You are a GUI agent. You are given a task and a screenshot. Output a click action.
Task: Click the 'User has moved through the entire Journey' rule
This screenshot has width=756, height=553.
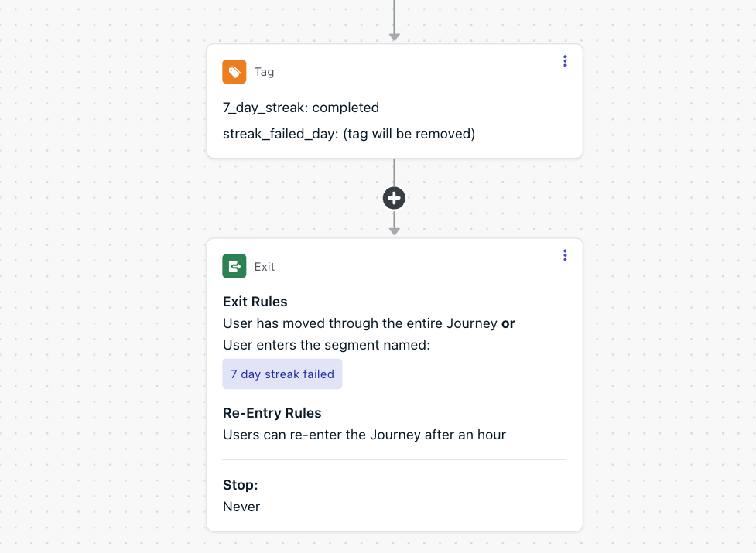(360, 323)
